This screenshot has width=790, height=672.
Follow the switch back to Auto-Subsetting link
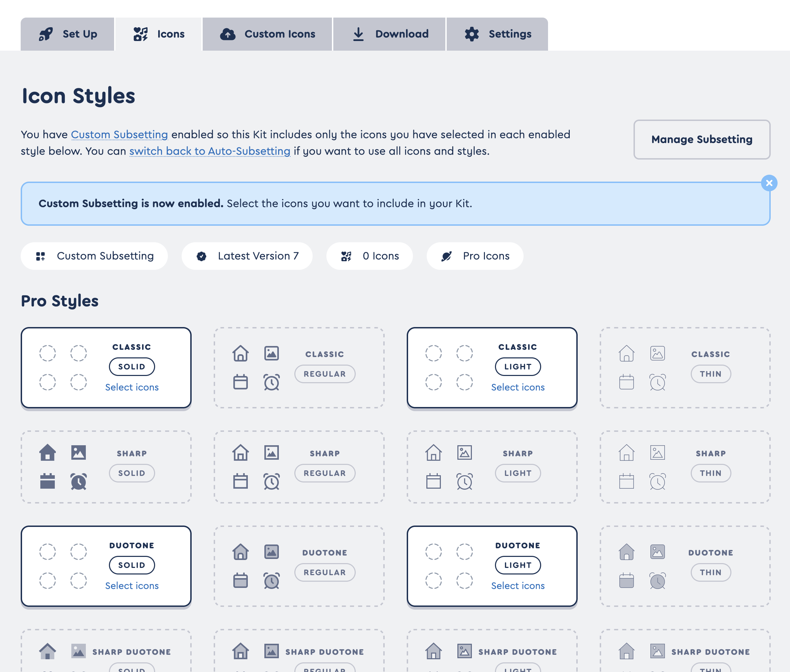(x=210, y=151)
